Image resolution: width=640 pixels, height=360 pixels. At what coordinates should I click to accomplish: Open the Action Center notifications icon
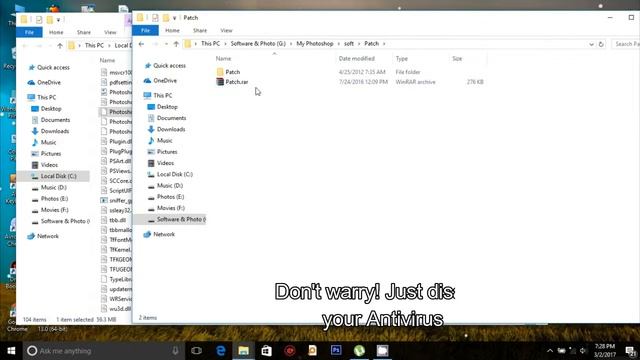pos(631,351)
